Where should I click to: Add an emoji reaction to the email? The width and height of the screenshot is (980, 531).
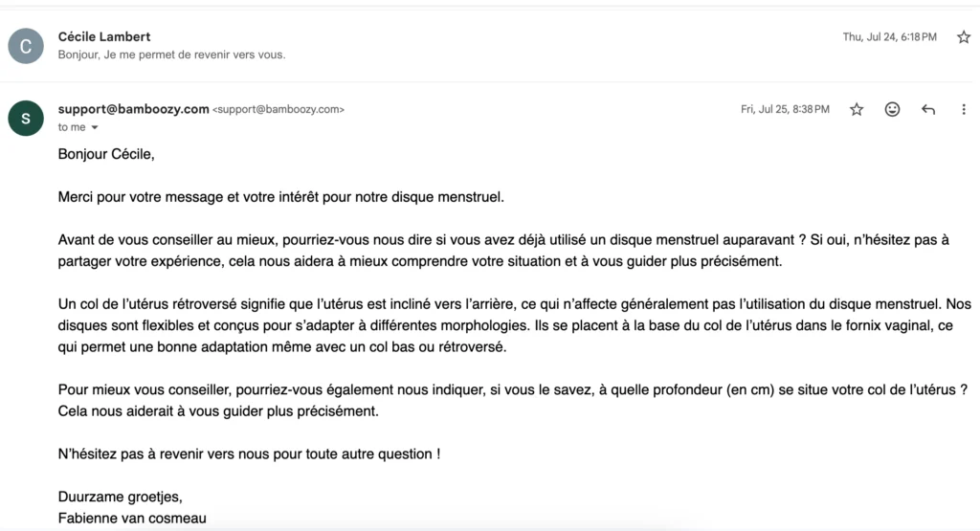[892, 110]
